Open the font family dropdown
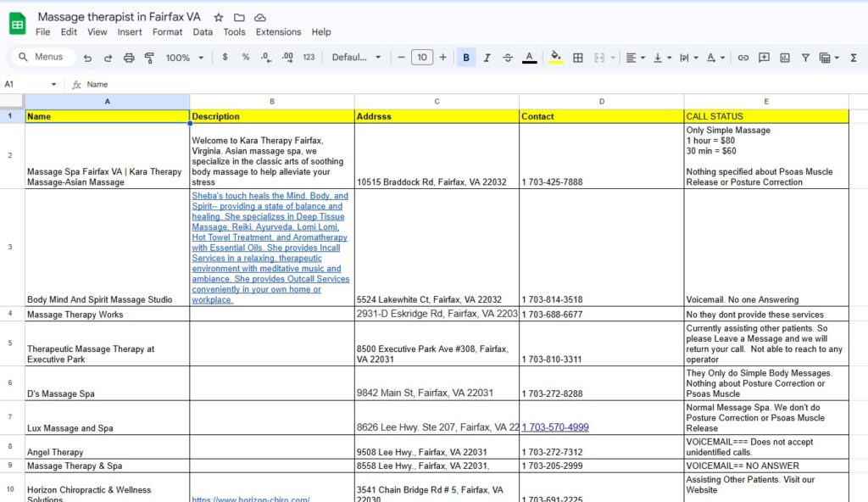Screen dimensions: 868x502 [x=356, y=57]
